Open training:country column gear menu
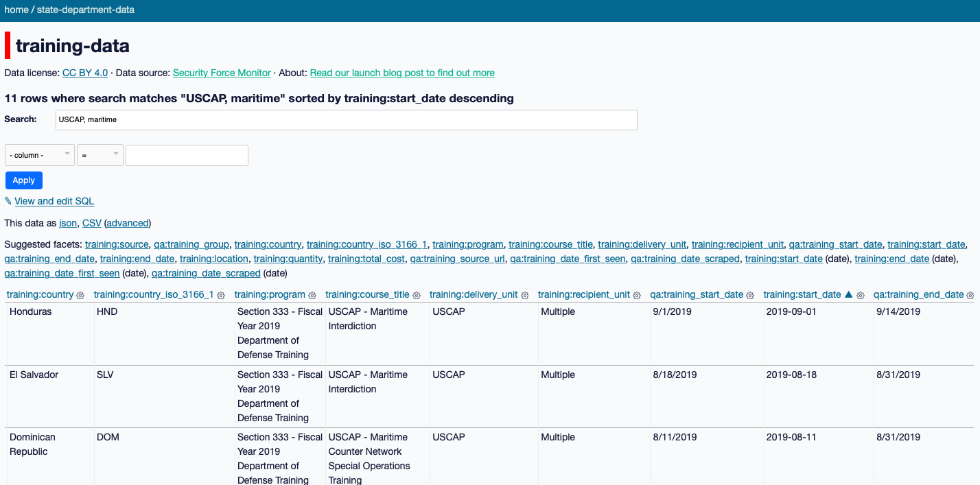This screenshot has height=485, width=980. (x=80, y=296)
